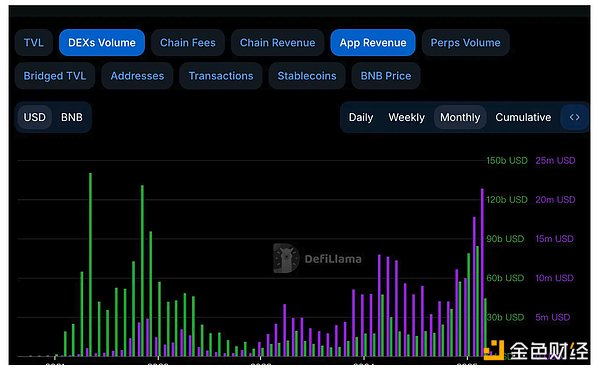Click the 30b USD axis label

505,317
